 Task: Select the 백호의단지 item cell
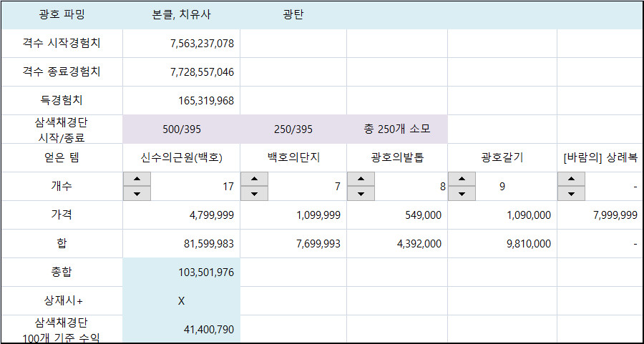click(x=293, y=157)
